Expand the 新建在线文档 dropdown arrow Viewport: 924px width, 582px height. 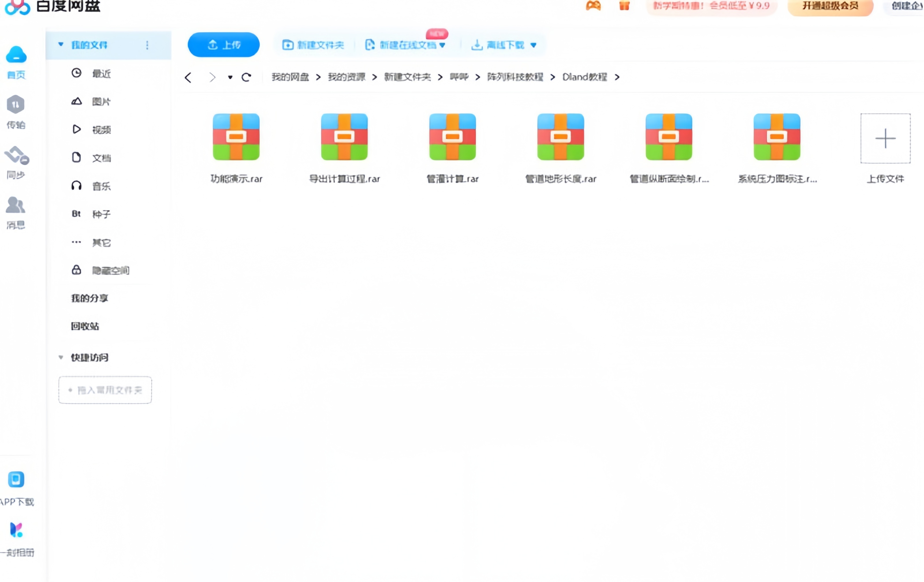[x=442, y=45]
